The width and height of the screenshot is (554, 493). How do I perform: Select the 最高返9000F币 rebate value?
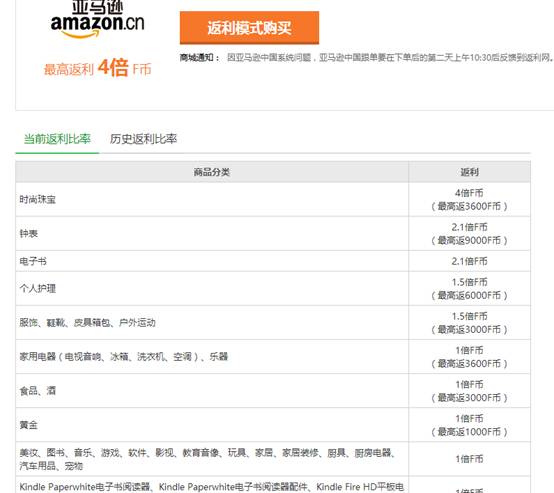pos(469,240)
